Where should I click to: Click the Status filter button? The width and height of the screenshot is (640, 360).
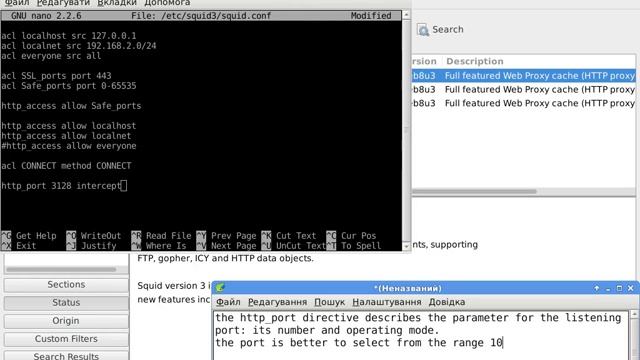tap(66, 302)
